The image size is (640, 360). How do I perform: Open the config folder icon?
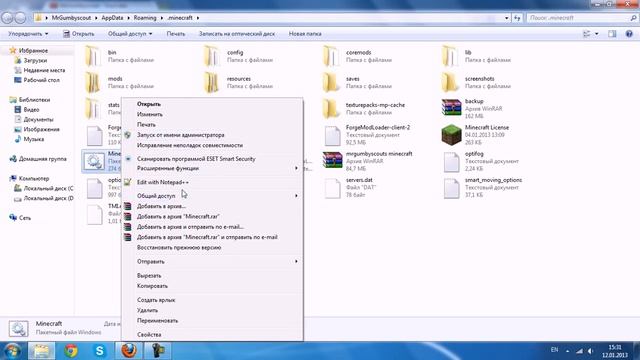(x=212, y=56)
